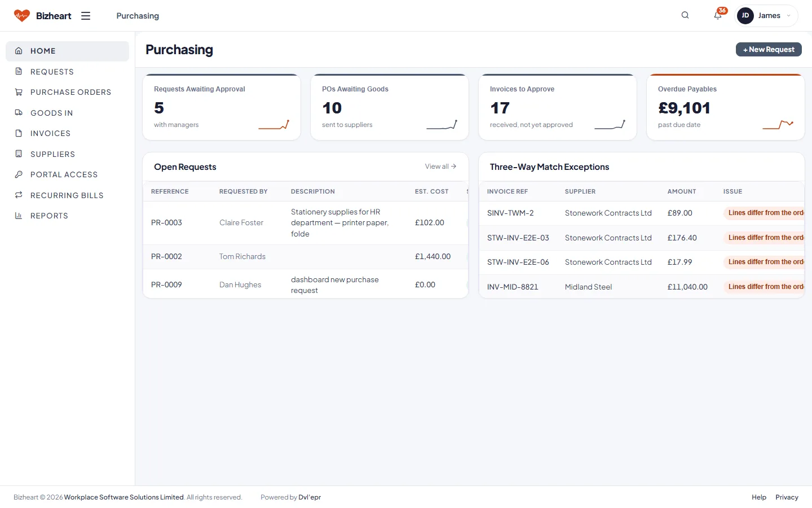Click supplier name Midland Steel
The height and width of the screenshot is (508, 812).
[x=588, y=287]
